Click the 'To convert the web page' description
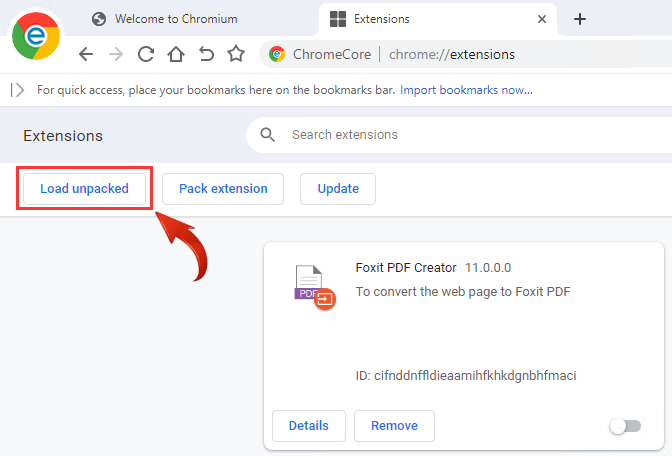This screenshot has width=672, height=456. pos(463,292)
